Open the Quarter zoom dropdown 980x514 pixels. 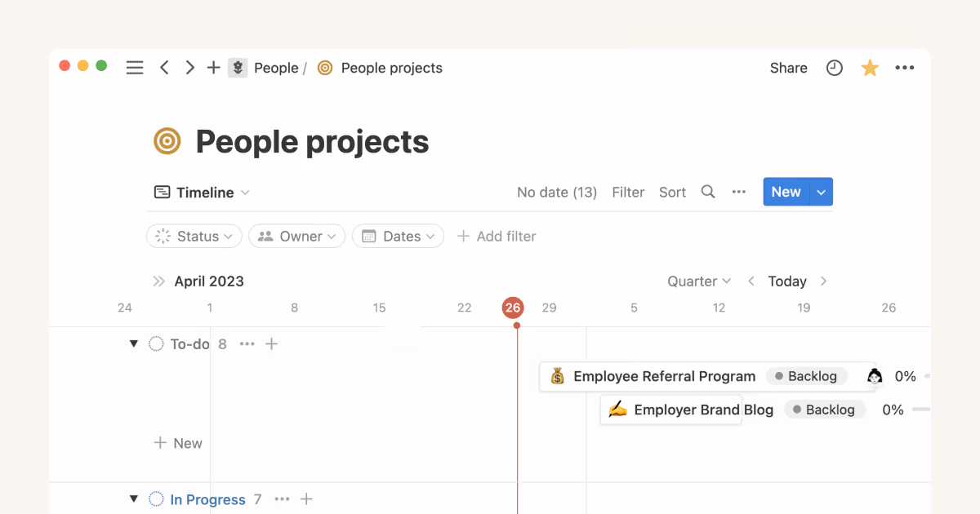pos(698,281)
